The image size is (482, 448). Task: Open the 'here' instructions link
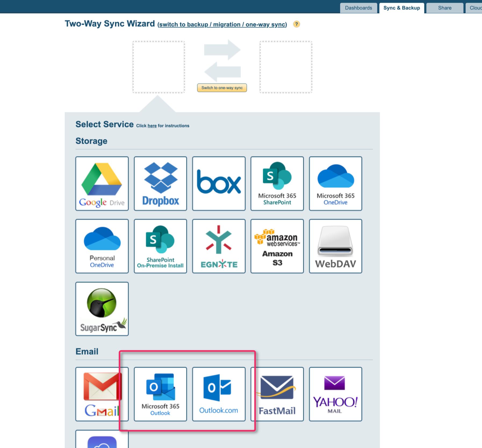click(152, 126)
